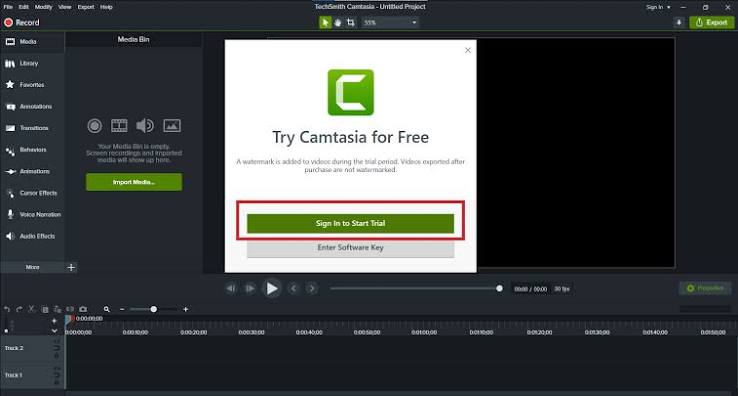This screenshot has width=738, height=396.
Task: Open the Audio Effects panel
Action: click(32, 236)
